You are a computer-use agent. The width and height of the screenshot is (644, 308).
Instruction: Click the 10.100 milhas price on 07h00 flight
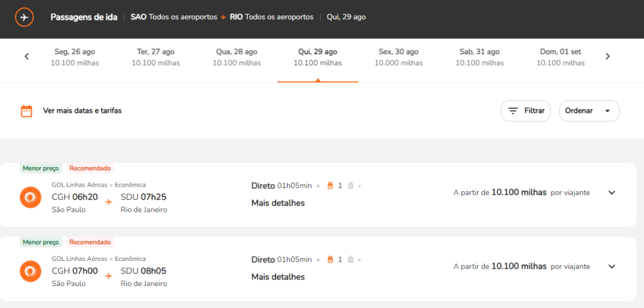point(519,267)
